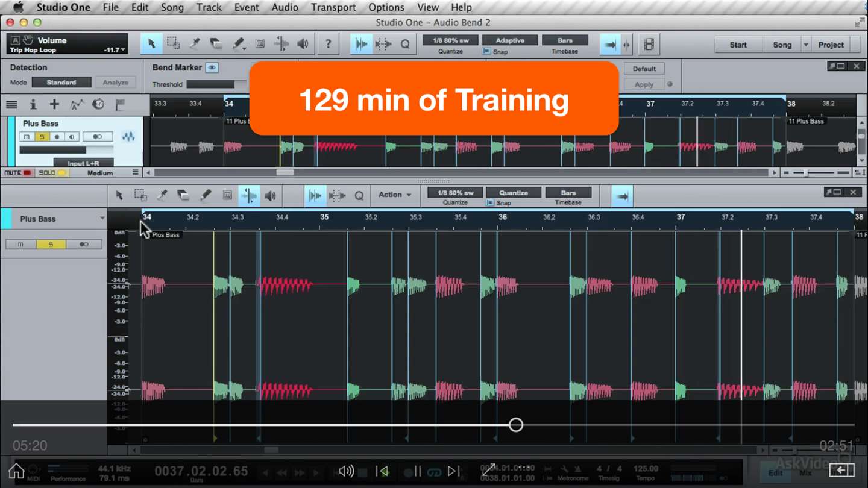Open editor Bars timebase dropdown
Screen dimensions: 868x488
(568, 193)
